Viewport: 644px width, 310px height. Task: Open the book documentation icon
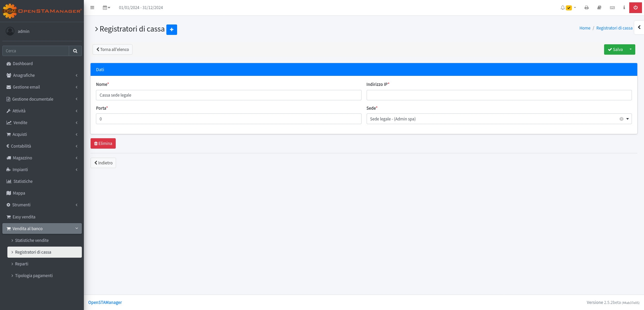[599, 8]
